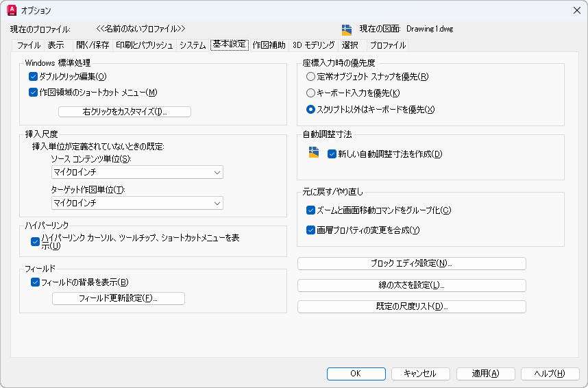Open ブロック エディタ設定 dialog
The width and height of the screenshot is (588, 388).
411,263
